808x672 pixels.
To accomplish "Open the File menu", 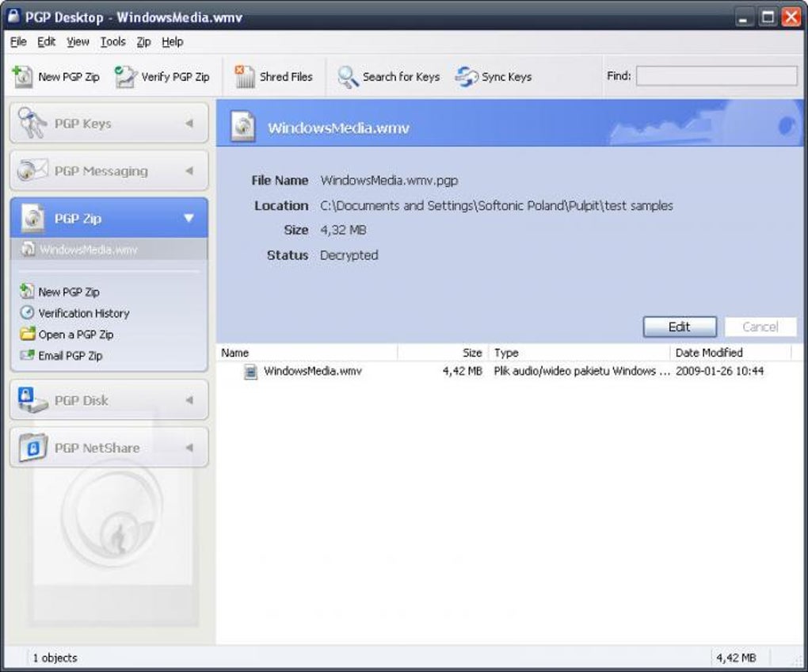I will point(18,42).
